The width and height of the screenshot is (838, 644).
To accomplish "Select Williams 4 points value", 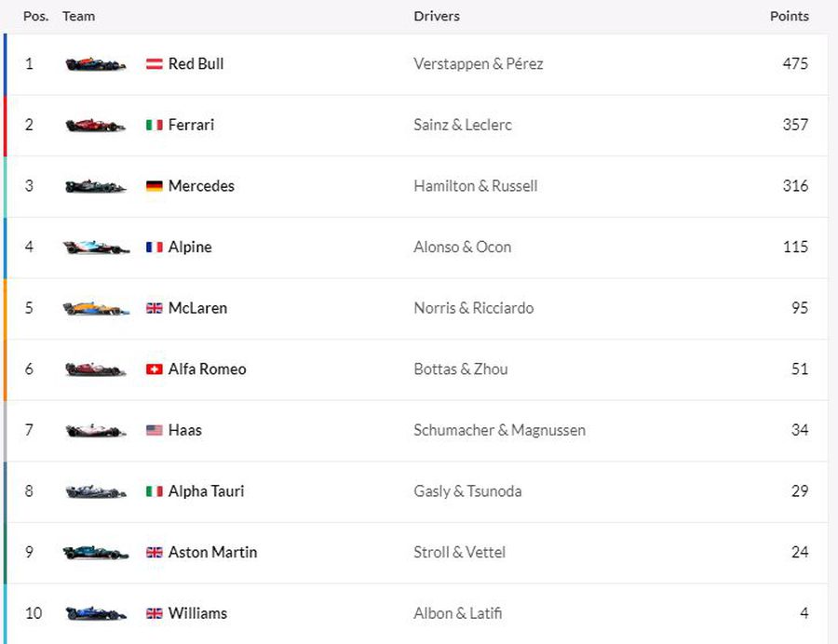I will pos(804,613).
